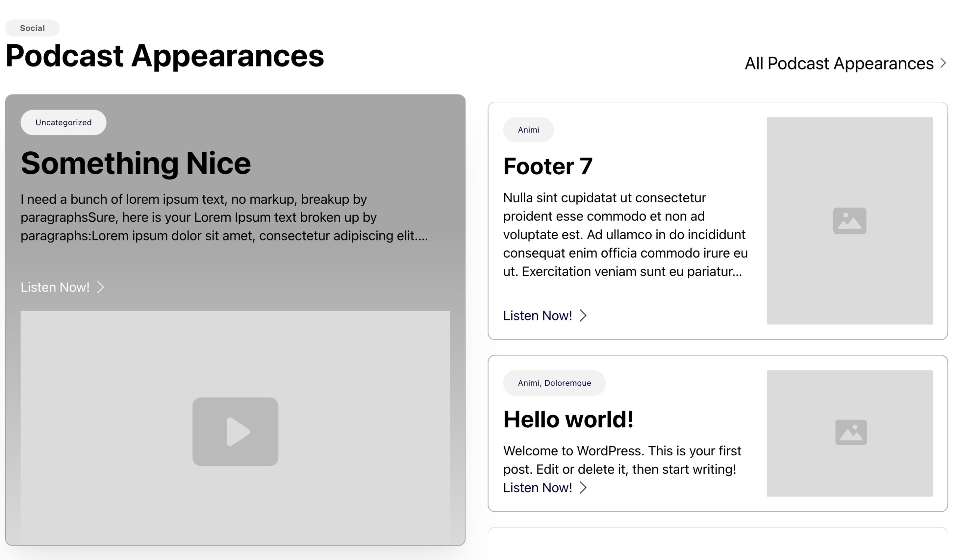Image resolution: width=957 pixels, height=560 pixels.
Task: Open the Footer 7 post title
Action: click(x=547, y=166)
